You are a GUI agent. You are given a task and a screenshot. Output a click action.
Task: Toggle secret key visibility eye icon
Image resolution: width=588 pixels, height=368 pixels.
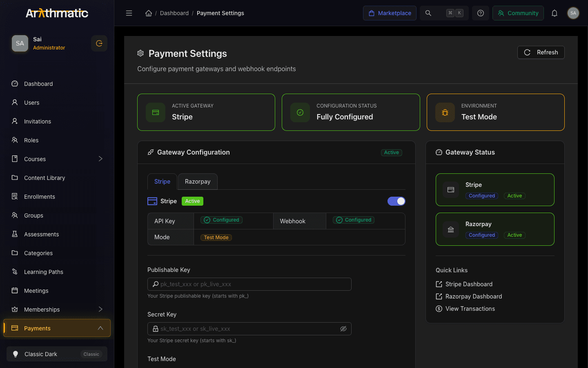pyautogui.click(x=343, y=329)
